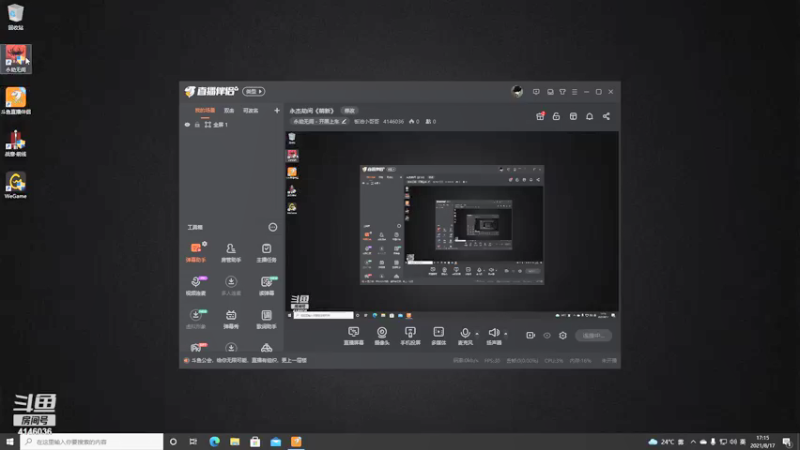Click the live preview canvas
Viewport: 800px width, 450px height.
[452, 226]
